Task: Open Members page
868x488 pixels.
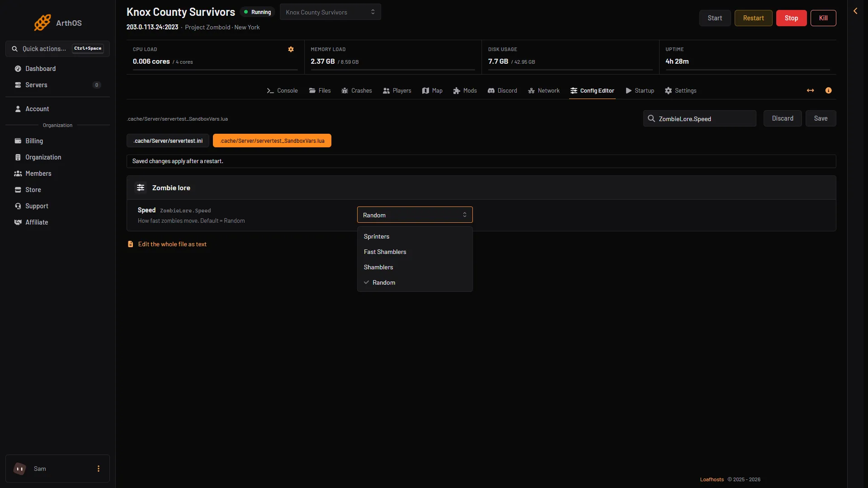Action: pos(57,174)
